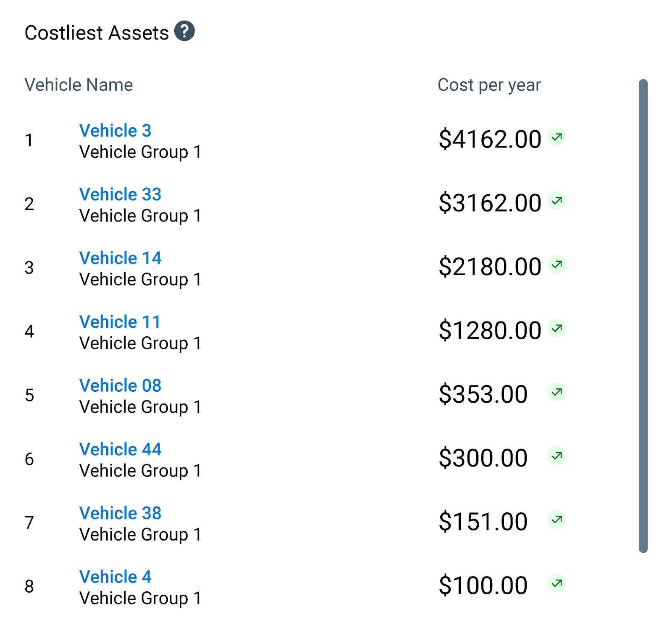Click the trend arrow next to Vehicle 33's cost
This screenshot has width=672, height=633.
click(556, 200)
